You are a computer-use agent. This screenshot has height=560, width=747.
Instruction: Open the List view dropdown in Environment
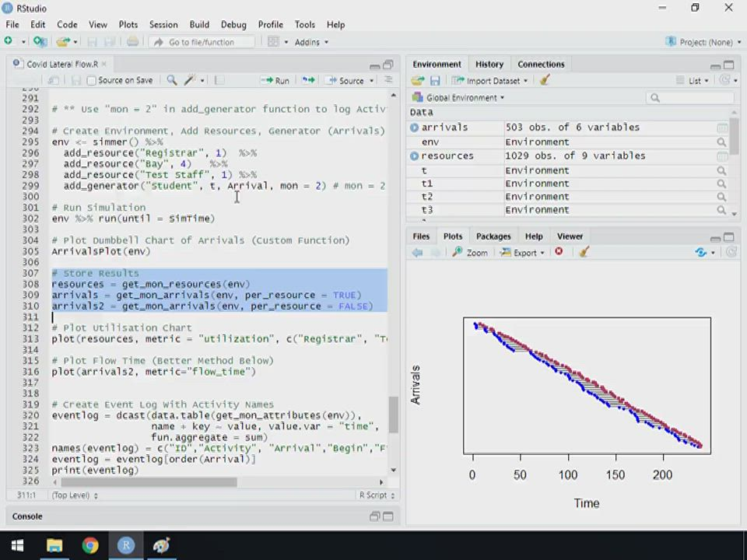coord(693,81)
